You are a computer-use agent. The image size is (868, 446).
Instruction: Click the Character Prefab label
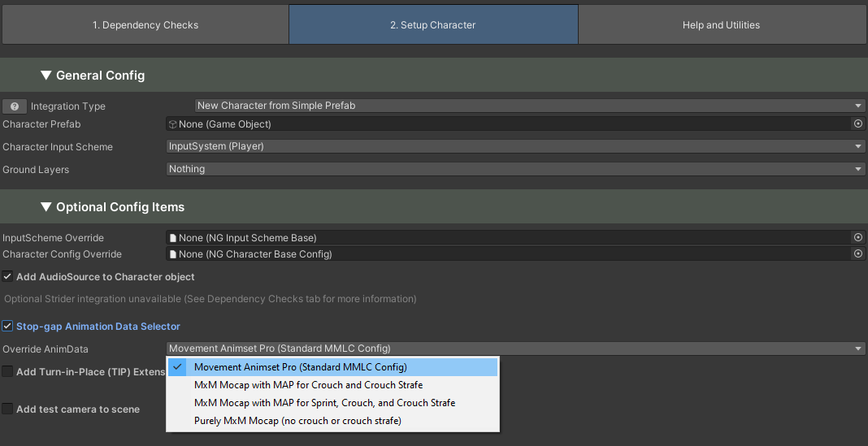(x=41, y=124)
